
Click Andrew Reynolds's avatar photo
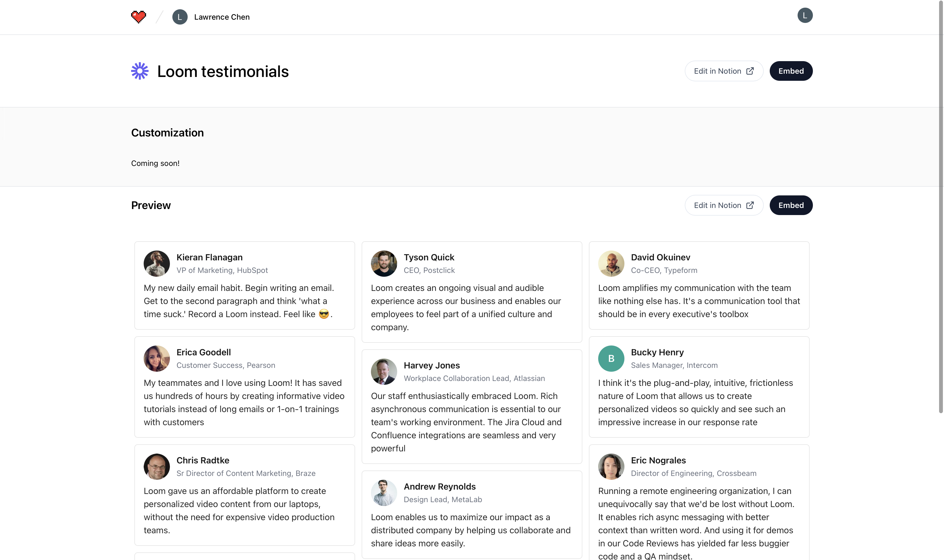point(384,493)
